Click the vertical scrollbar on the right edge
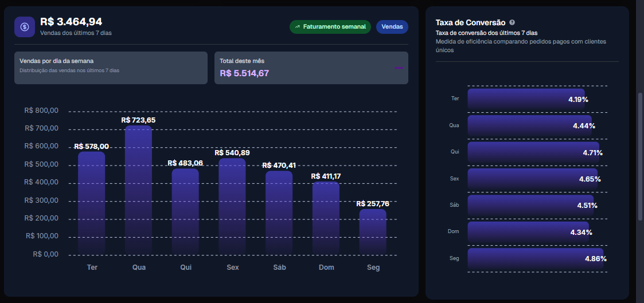Viewport: 644px width, 303px height. pos(640,155)
